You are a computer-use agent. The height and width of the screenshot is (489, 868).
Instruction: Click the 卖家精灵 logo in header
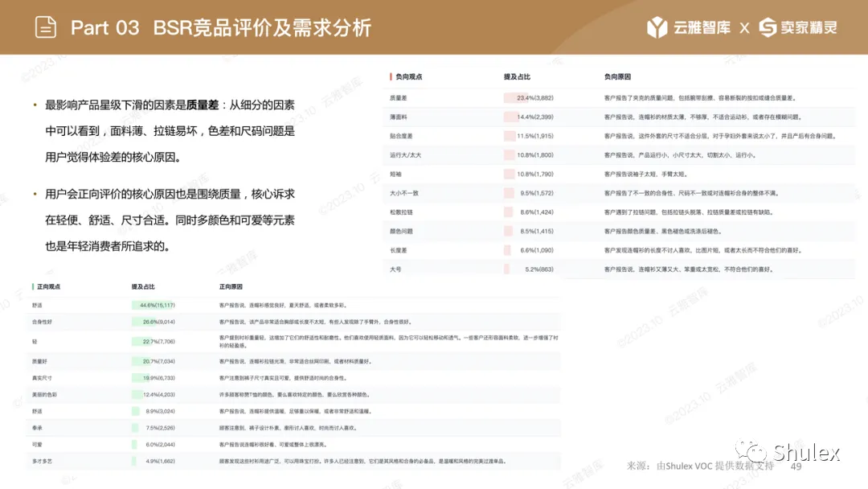[x=798, y=27]
